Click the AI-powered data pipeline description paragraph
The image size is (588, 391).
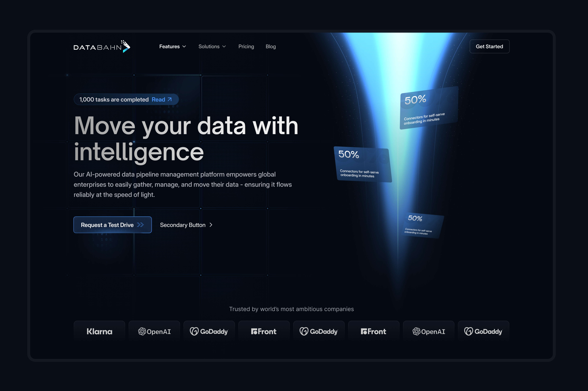click(183, 185)
